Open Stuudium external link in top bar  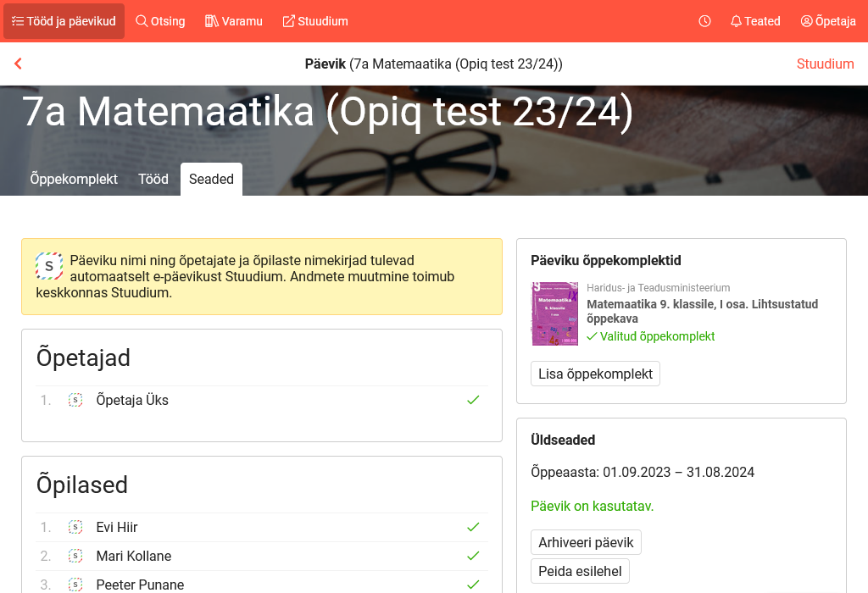315,21
